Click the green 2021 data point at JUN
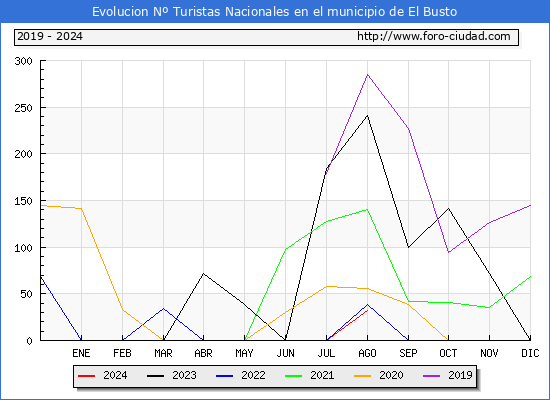 (x=286, y=249)
